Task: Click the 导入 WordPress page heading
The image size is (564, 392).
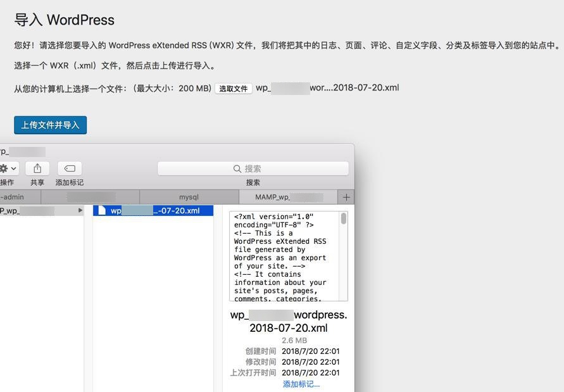Action: (x=65, y=20)
